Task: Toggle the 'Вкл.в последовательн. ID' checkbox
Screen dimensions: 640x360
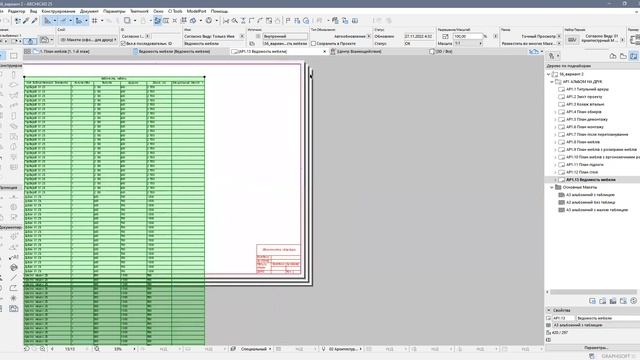Action: pyautogui.click(x=123, y=43)
